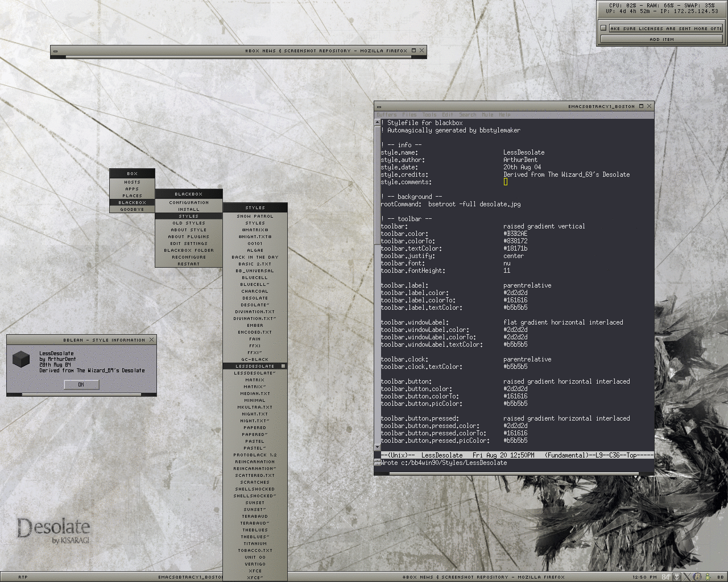The image size is (728, 582).
Task: Open Old Styles submenu
Action: (189, 223)
